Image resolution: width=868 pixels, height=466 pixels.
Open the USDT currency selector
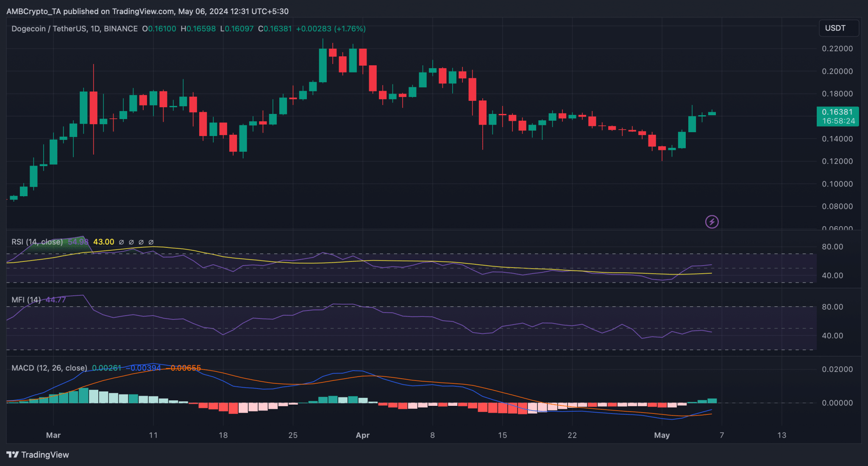point(839,28)
